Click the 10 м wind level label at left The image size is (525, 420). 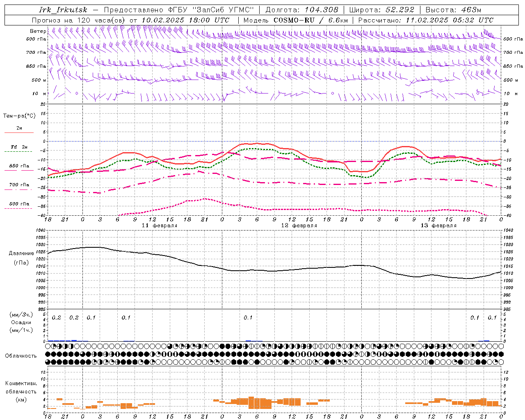coord(39,94)
